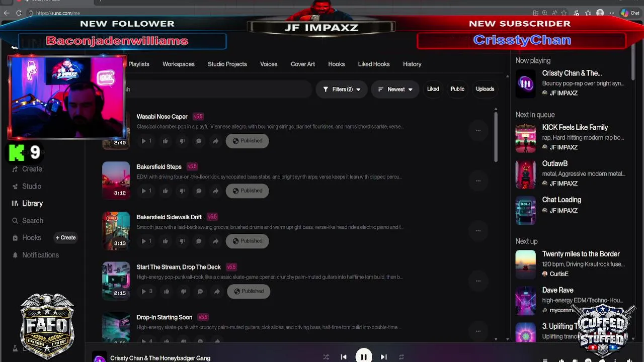Open comments on Bakersfield Steps
644x362 pixels.
coord(199,191)
